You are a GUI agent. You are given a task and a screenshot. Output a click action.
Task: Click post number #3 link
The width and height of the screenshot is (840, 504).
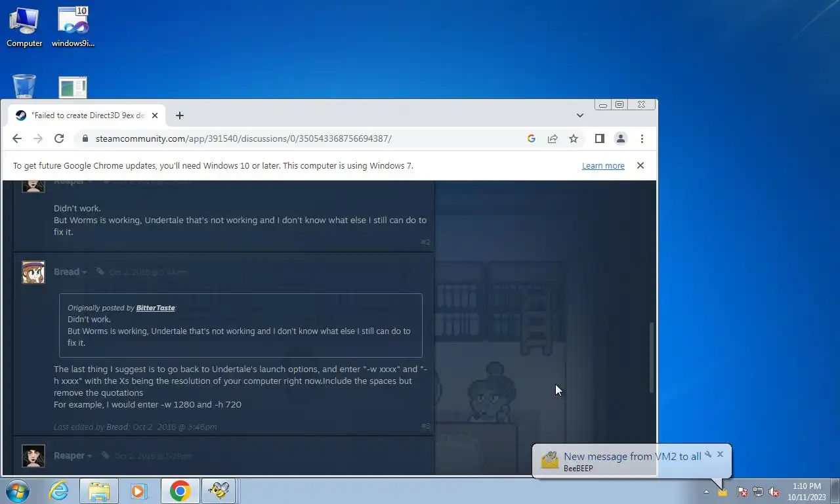pos(425,426)
